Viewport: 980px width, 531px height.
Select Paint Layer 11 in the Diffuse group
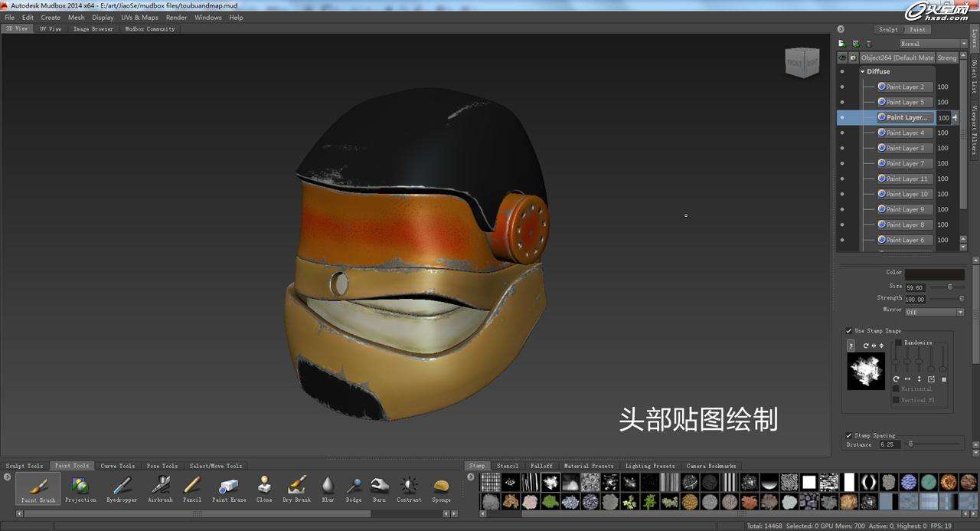pos(906,179)
